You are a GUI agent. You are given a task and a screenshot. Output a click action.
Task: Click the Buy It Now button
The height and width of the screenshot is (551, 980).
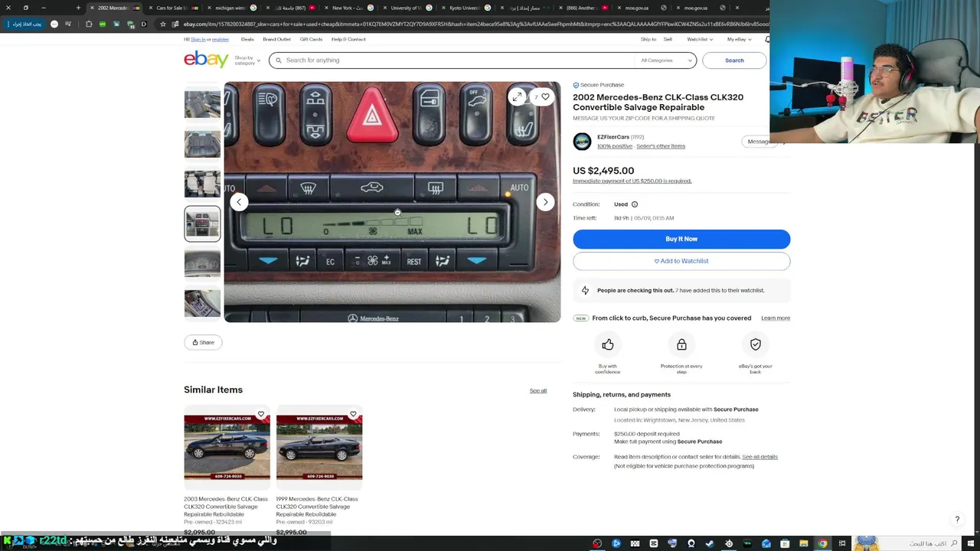(x=681, y=239)
